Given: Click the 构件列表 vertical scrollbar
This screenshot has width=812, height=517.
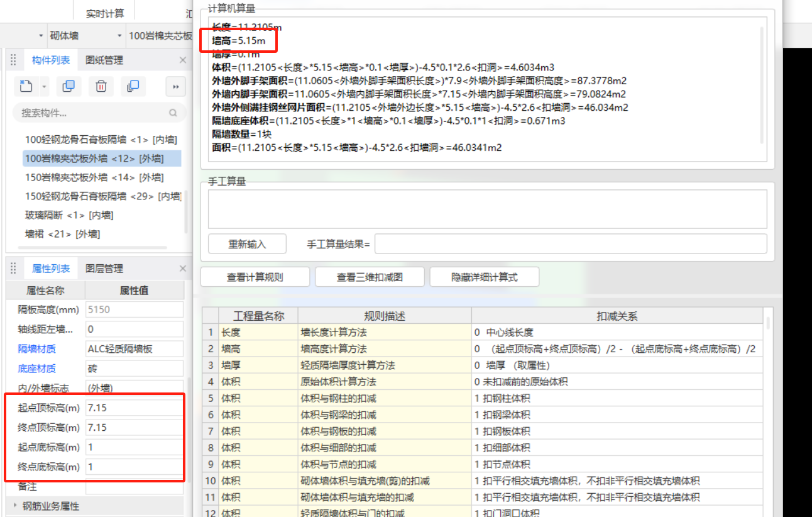Looking at the screenshot, I should tap(185, 211).
